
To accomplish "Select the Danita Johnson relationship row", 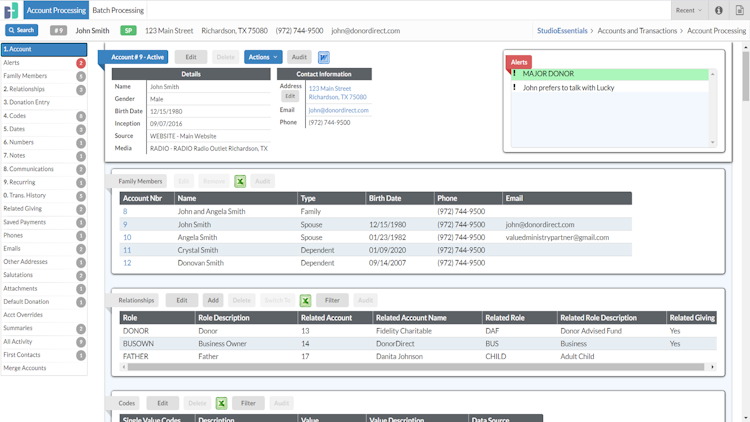I will (x=418, y=356).
